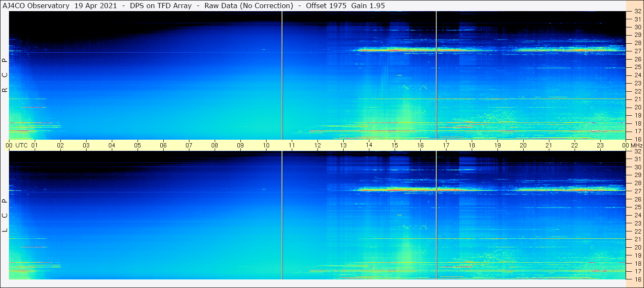This screenshot has width=644, height=288.
Task: Click the 'R C P' vertical panel label
Action: click(5, 75)
